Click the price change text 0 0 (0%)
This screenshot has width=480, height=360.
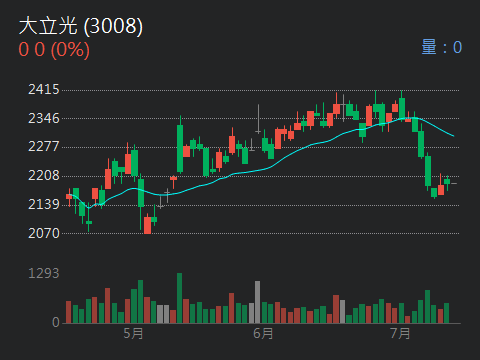pyautogui.click(x=54, y=50)
